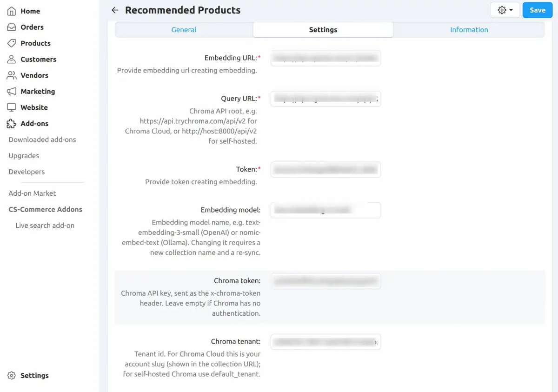Open Settings at the sidebar bottom
The height and width of the screenshot is (392, 558).
pyautogui.click(x=34, y=375)
